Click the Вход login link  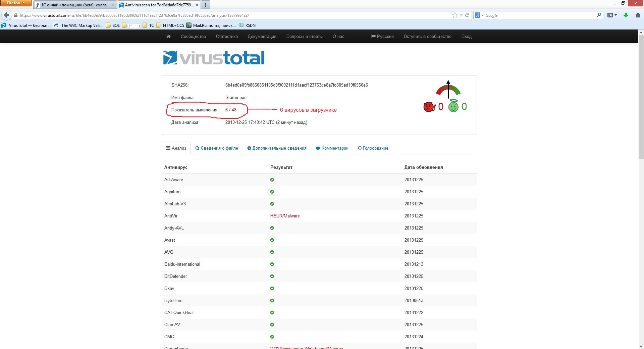click(x=466, y=36)
